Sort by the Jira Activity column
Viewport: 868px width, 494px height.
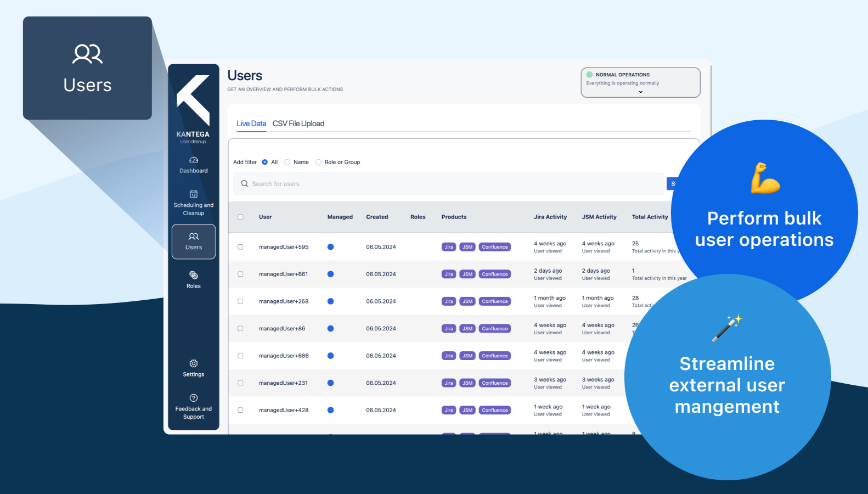(550, 217)
